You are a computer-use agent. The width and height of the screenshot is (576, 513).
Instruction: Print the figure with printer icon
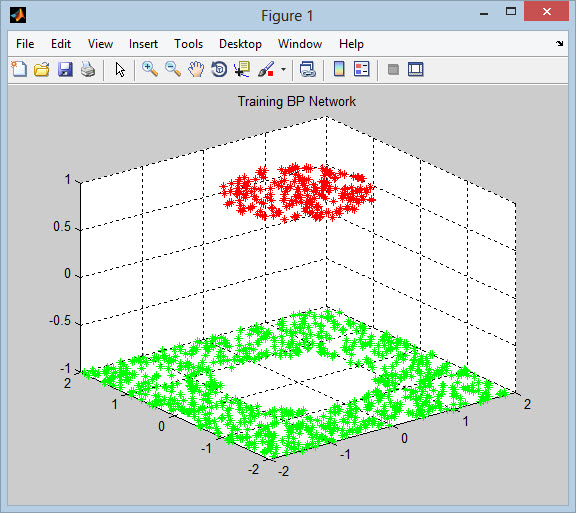tap(88, 69)
